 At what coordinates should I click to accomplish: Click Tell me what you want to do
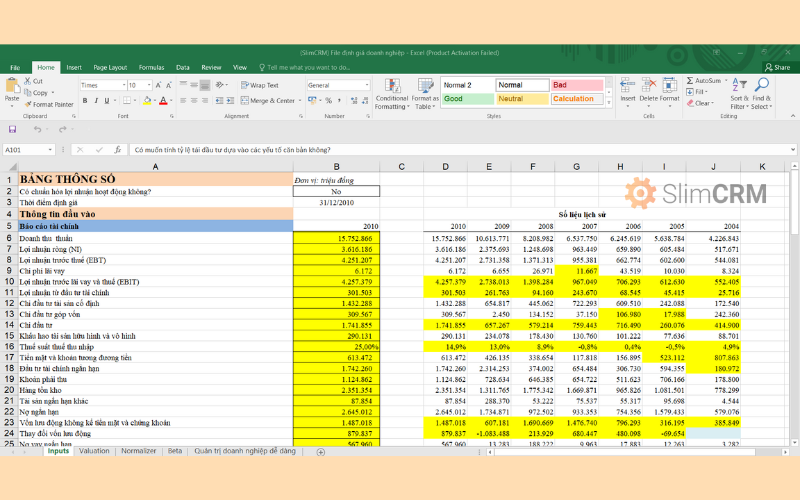pyautogui.click(x=305, y=67)
